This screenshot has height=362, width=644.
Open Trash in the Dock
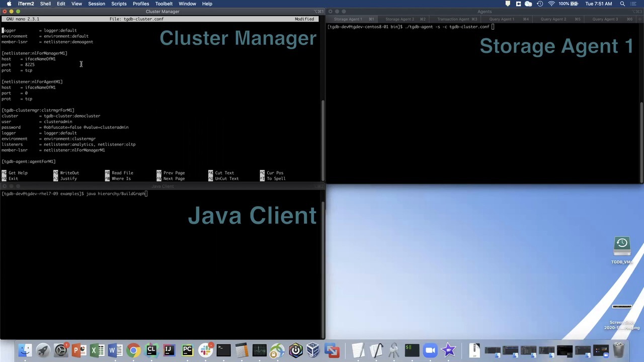tap(619, 350)
